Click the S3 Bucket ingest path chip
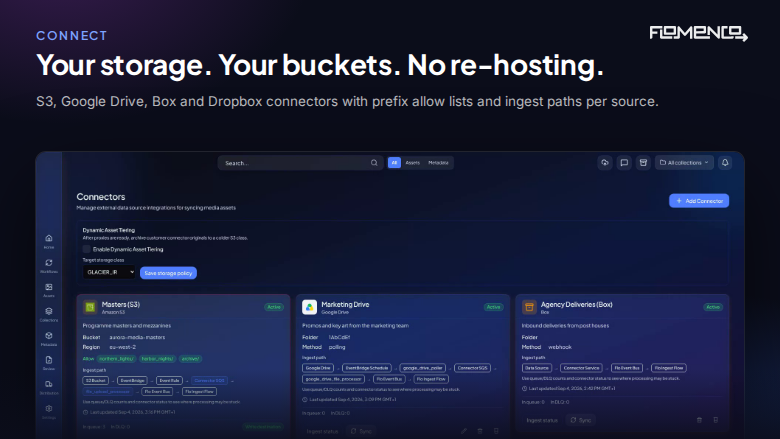Screen dimensions: 780x439 tap(96, 380)
